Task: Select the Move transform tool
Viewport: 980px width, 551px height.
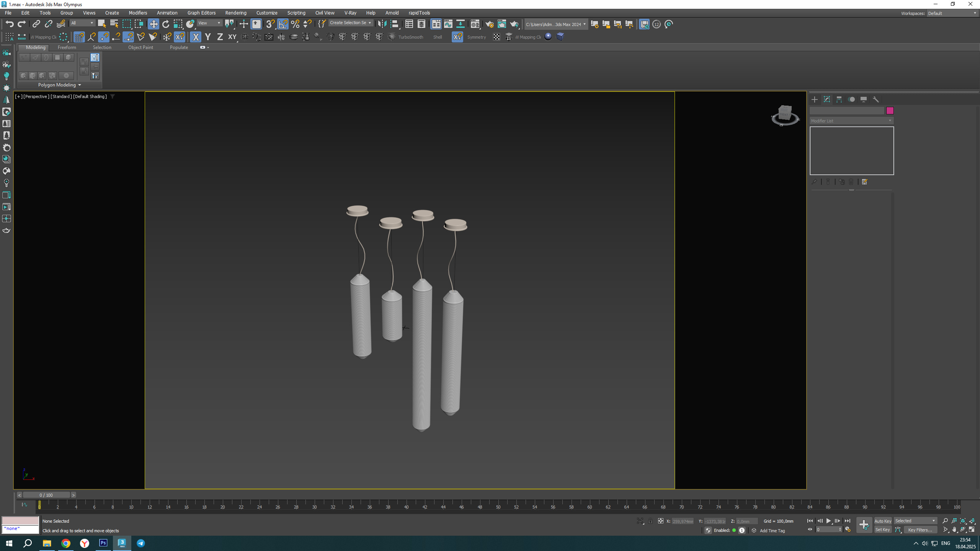Action: coord(153,24)
